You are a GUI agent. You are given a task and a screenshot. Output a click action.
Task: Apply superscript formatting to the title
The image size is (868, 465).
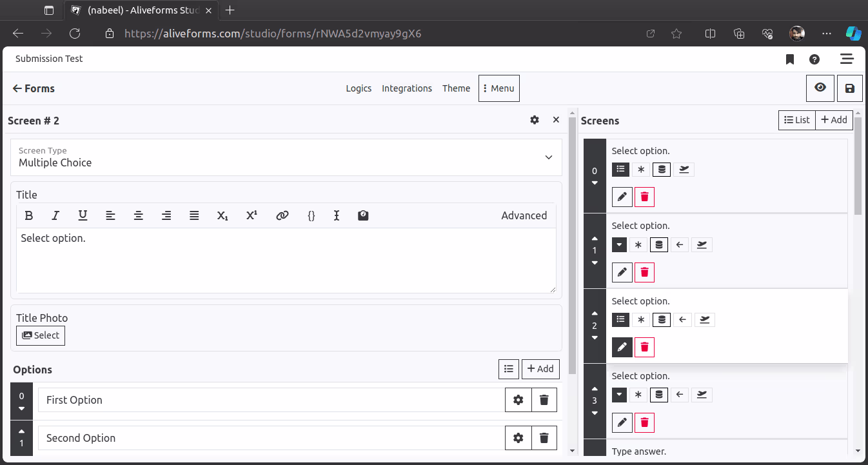251,215
